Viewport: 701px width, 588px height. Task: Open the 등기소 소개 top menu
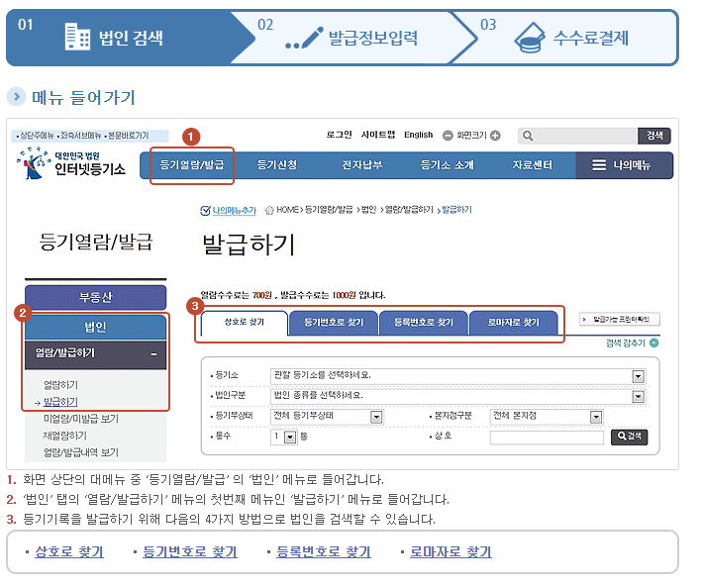click(448, 165)
